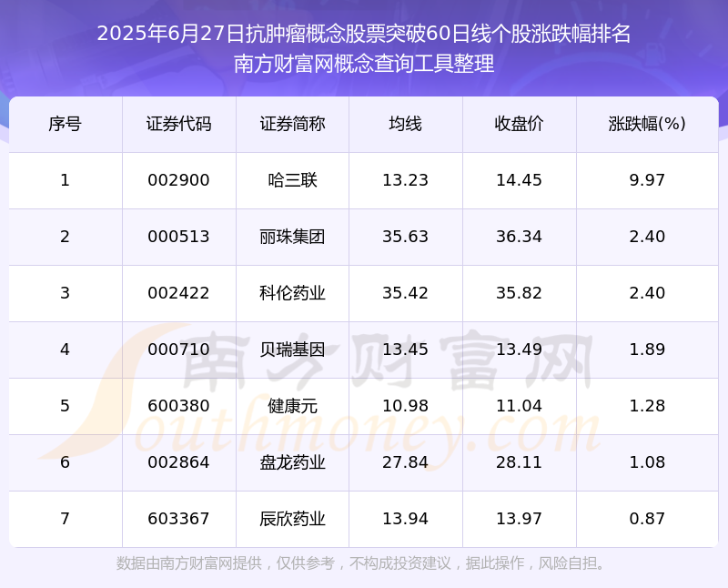Image resolution: width=728 pixels, height=588 pixels.
Task: Click closing price 35.82
Action: (519, 293)
